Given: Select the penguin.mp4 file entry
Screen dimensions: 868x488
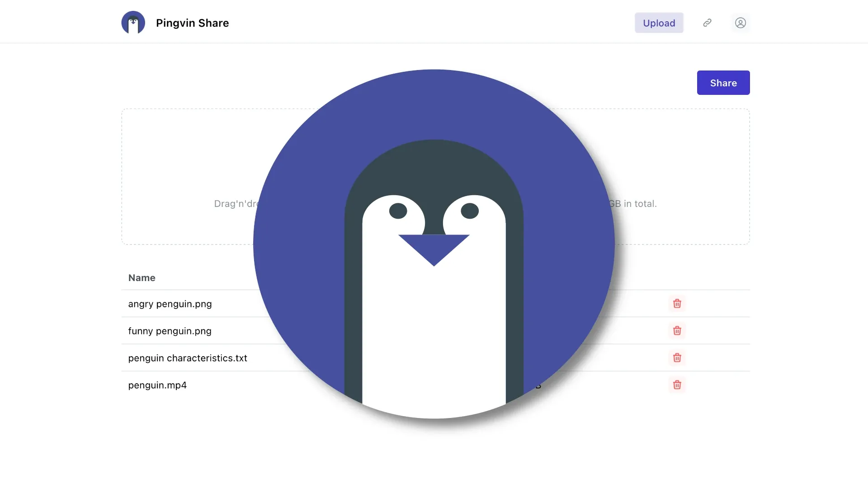Looking at the screenshot, I should 157,385.
